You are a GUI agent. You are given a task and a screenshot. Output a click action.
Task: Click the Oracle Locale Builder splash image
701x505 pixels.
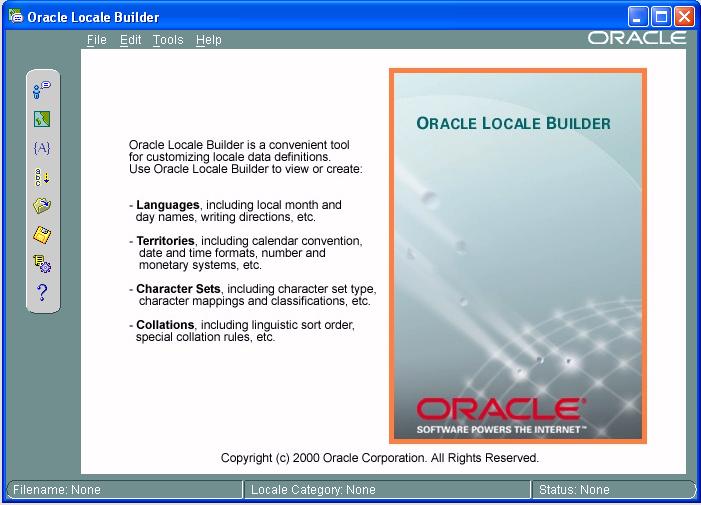517,256
